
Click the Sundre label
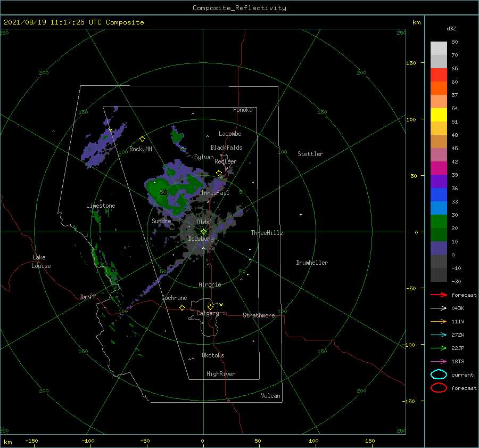(x=161, y=221)
